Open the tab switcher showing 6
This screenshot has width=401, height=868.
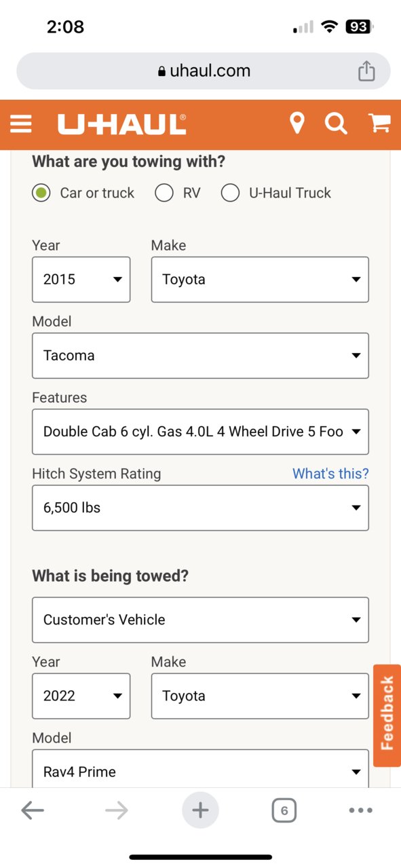point(284,810)
